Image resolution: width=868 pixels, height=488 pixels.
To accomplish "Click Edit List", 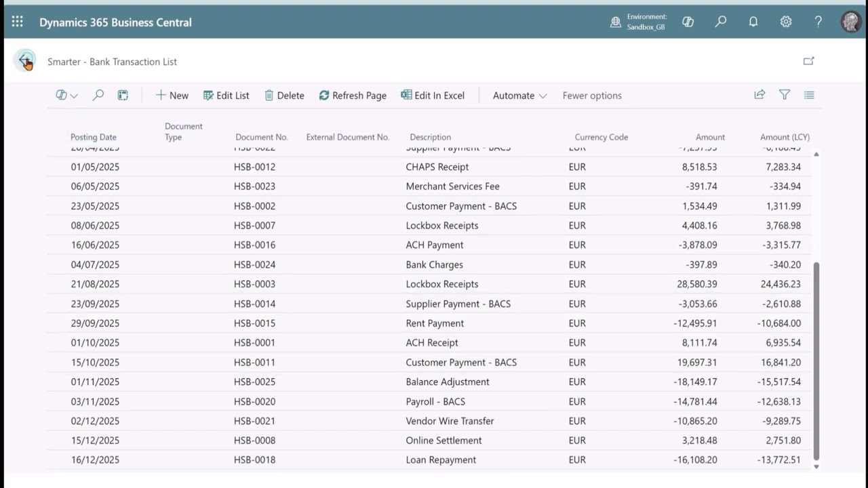I will click(226, 96).
